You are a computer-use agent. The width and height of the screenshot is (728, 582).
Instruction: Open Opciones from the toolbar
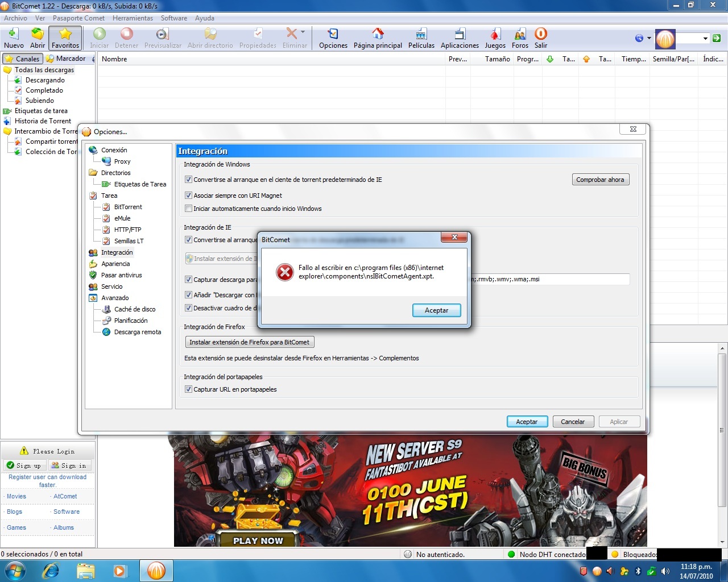click(333, 34)
